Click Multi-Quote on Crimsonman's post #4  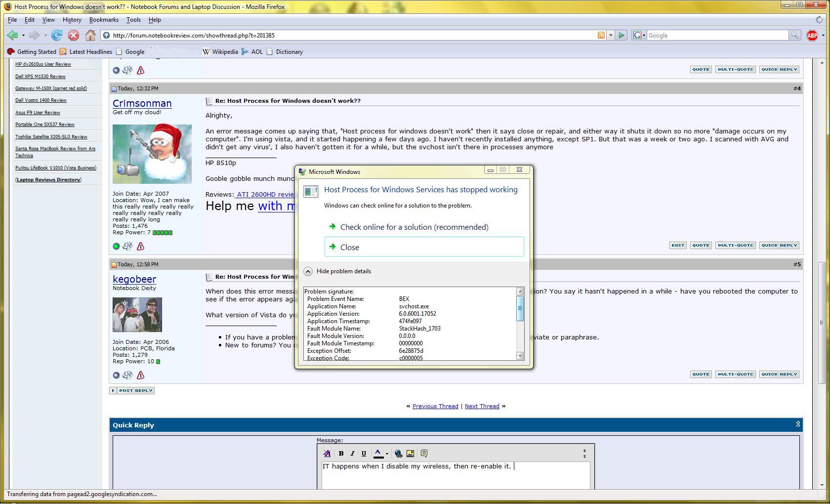tap(735, 245)
